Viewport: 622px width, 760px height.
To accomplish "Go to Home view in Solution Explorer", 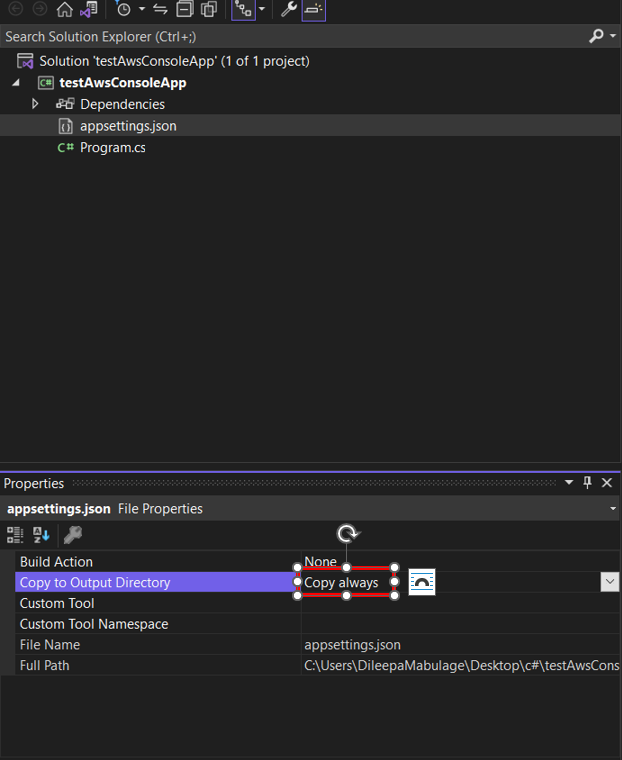I will pos(64,9).
